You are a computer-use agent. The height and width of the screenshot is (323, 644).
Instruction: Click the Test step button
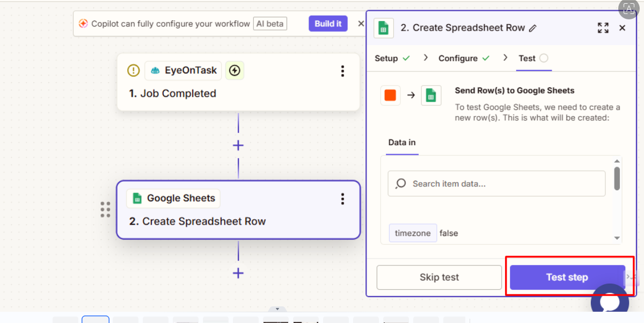567,277
